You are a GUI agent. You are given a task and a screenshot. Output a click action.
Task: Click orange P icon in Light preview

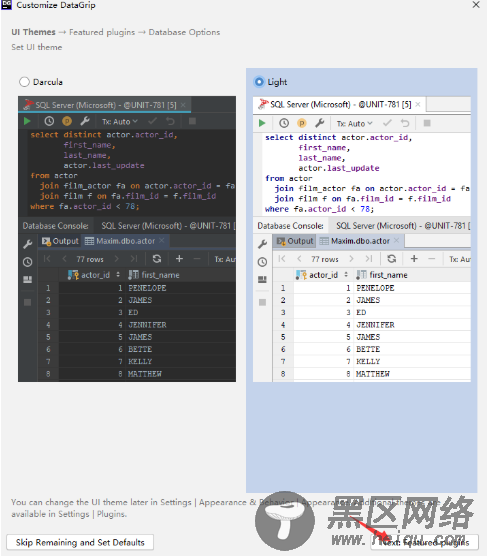[302, 123]
